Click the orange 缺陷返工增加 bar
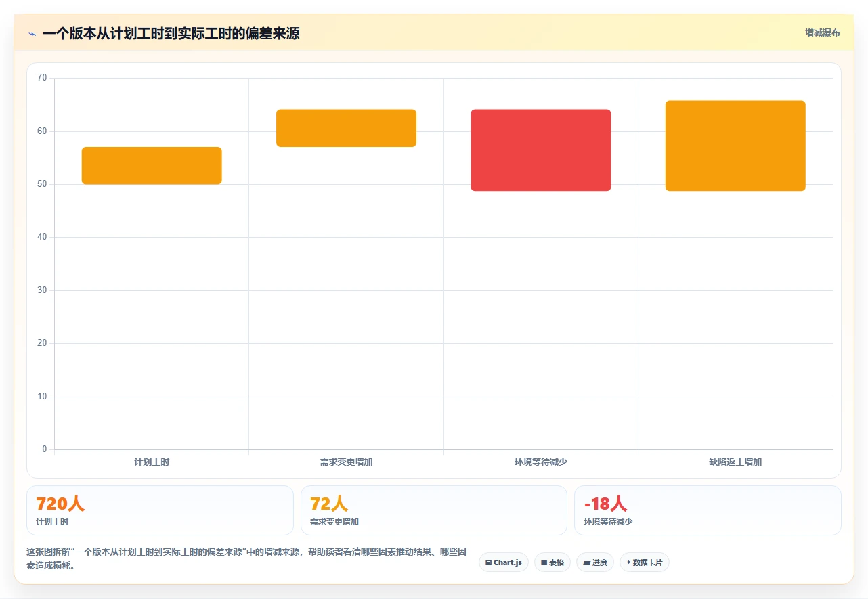The height and width of the screenshot is (599, 868). pos(735,146)
